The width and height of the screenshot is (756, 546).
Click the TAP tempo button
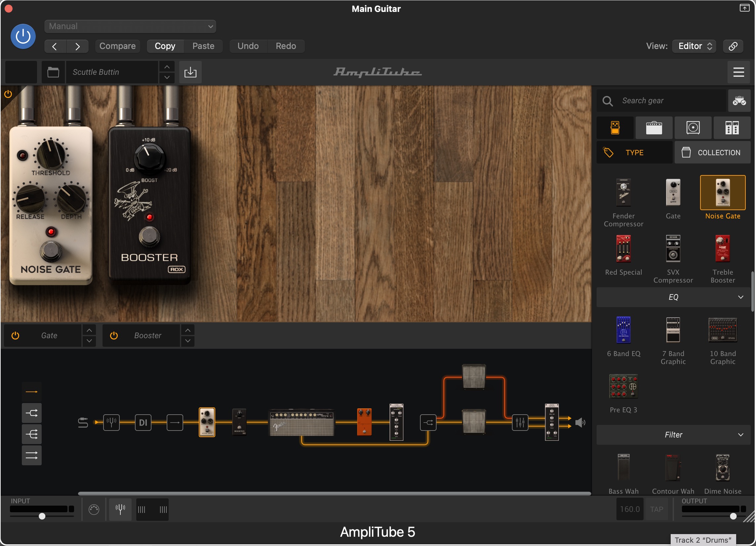[656, 509]
